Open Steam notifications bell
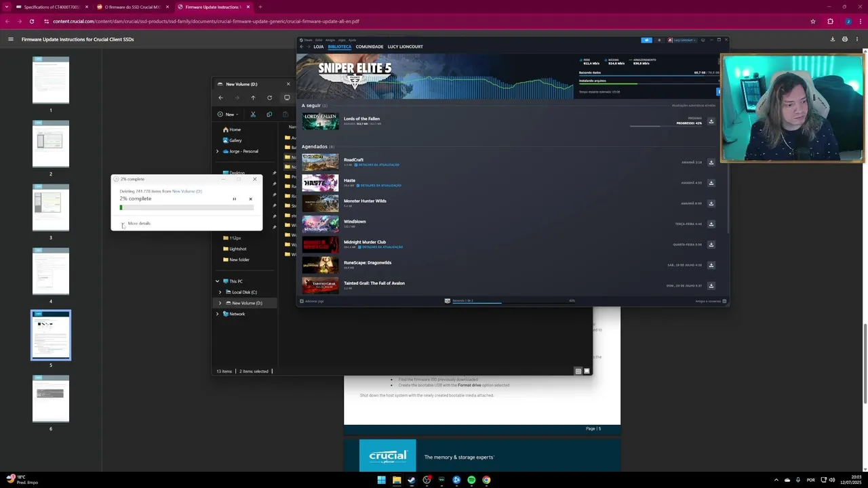Viewport: 868px width, 488px height. tap(659, 40)
